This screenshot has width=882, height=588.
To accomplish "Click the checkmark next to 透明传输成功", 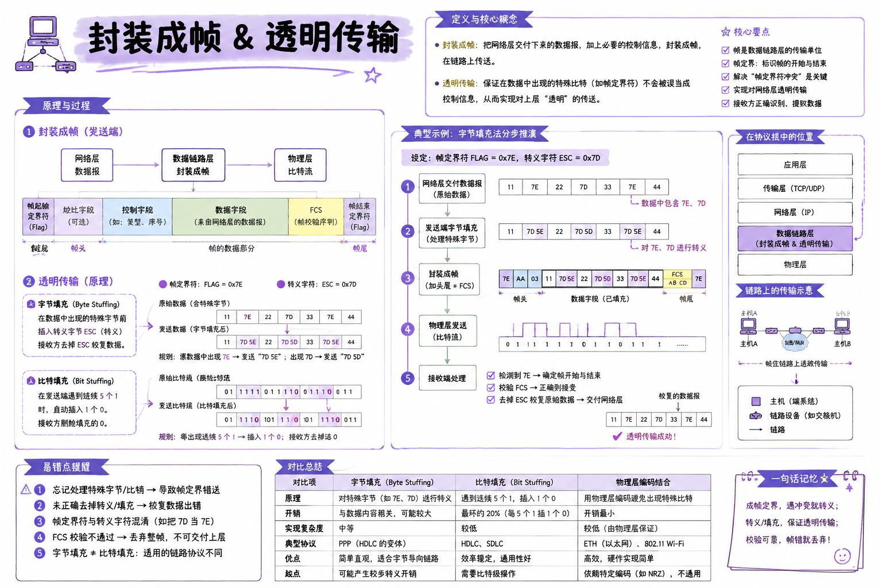I will click(x=617, y=436).
